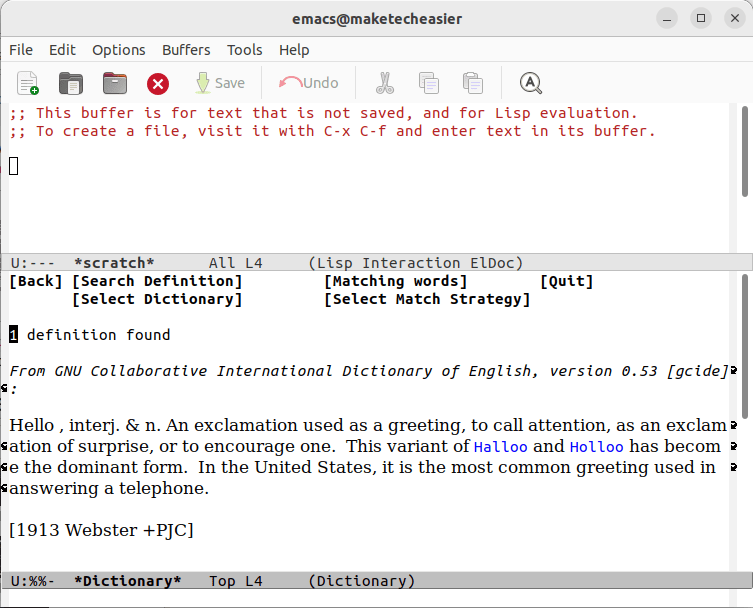Click [Select Match Strategy] button

coord(427,299)
